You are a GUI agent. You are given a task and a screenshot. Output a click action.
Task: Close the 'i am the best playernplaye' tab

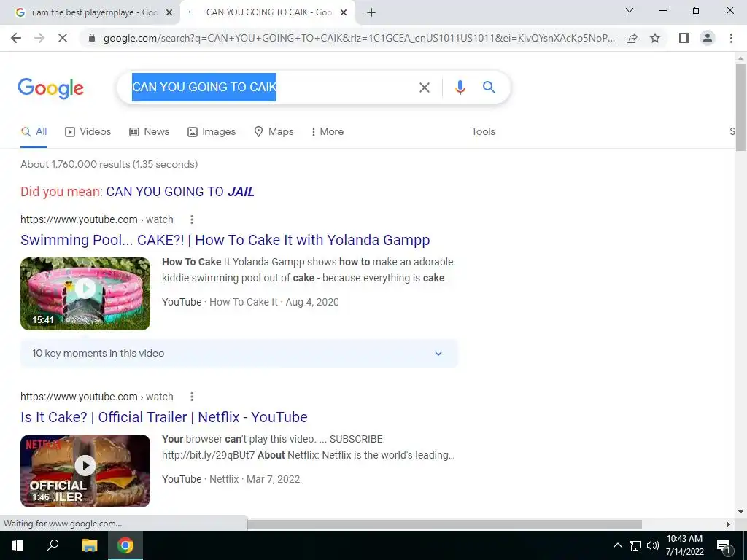click(x=169, y=12)
